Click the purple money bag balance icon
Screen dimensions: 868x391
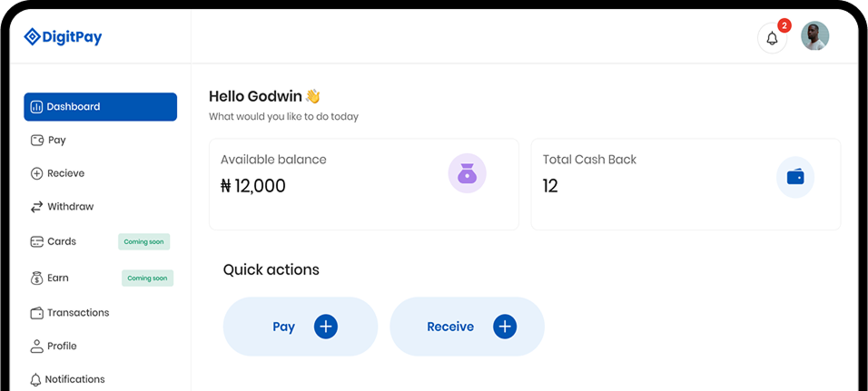pos(468,173)
